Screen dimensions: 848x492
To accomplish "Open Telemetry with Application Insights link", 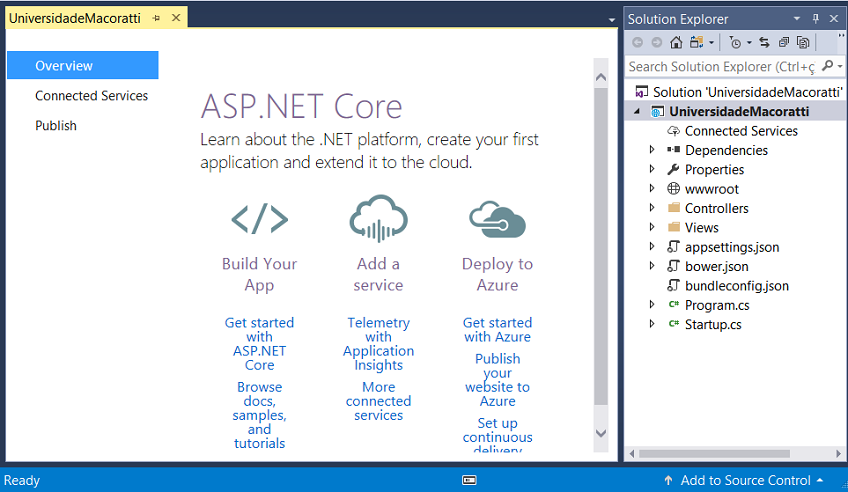I will [378, 344].
